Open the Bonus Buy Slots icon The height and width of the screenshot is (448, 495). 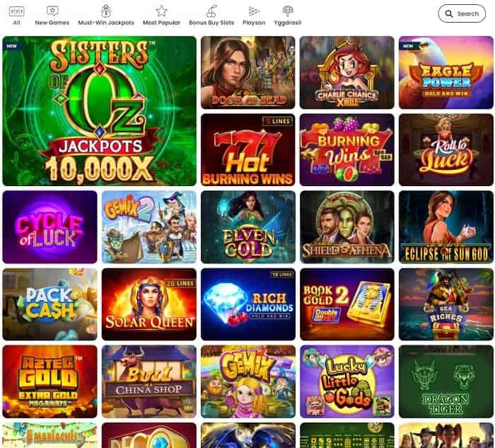211,11
